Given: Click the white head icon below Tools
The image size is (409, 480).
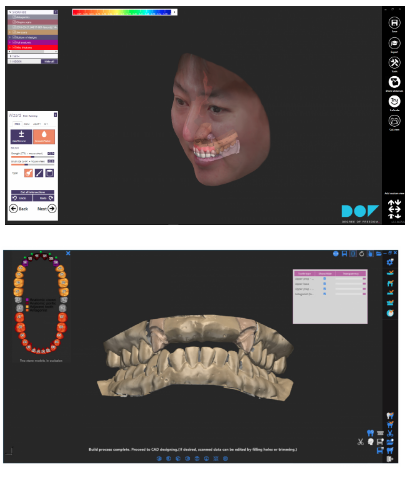Looking at the screenshot, I should pyautogui.click(x=394, y=82).
